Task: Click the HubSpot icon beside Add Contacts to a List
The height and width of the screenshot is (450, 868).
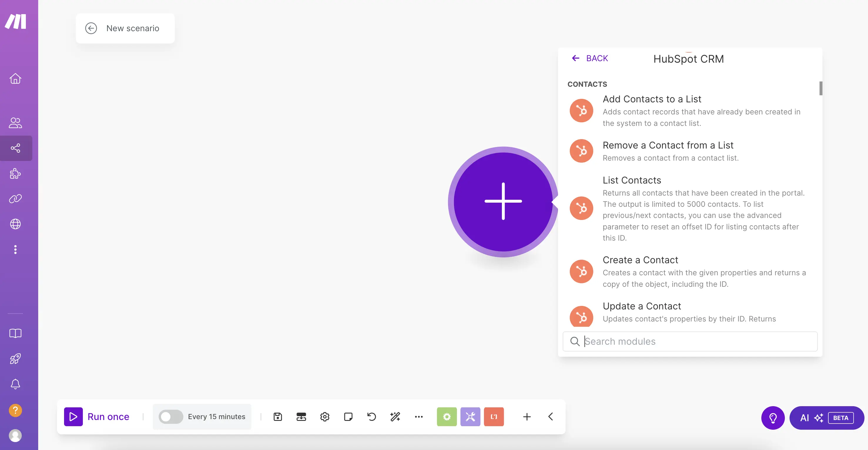Action: click(x=581, y=110)
